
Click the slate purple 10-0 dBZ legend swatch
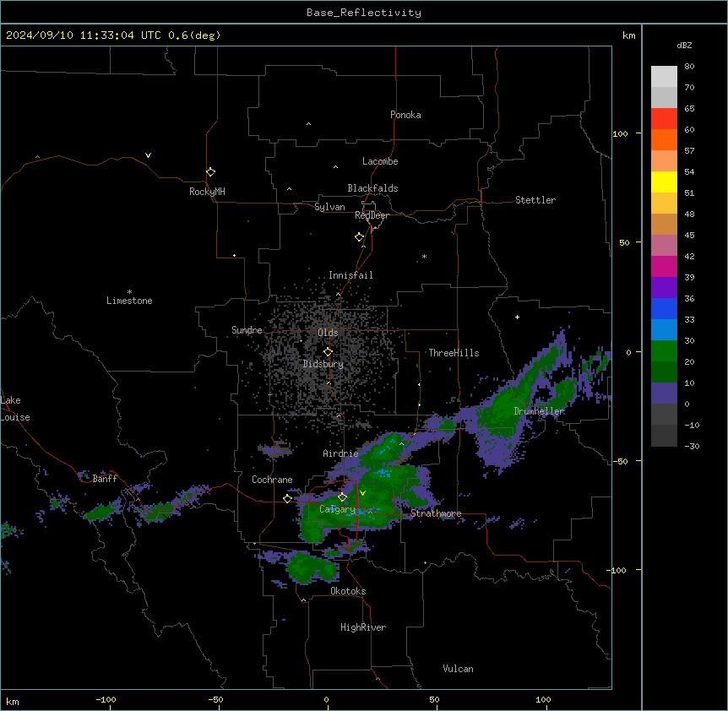pyautogui.click(x=664, y=393)
